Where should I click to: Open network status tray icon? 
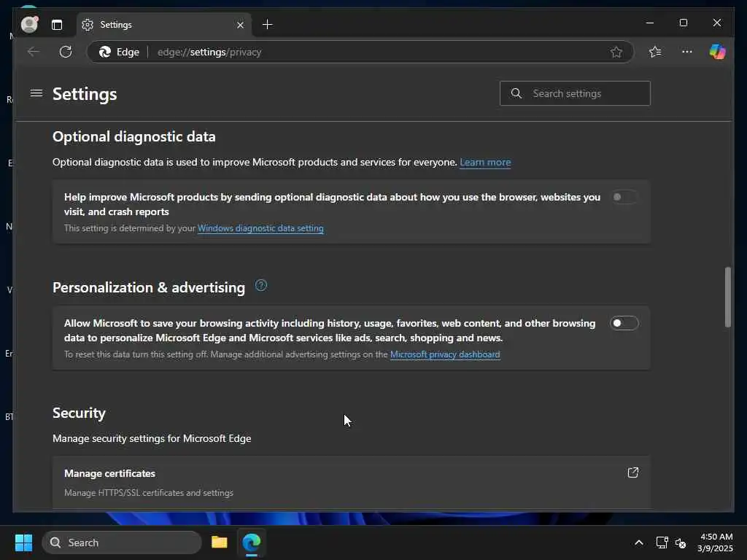pos(662,542)
